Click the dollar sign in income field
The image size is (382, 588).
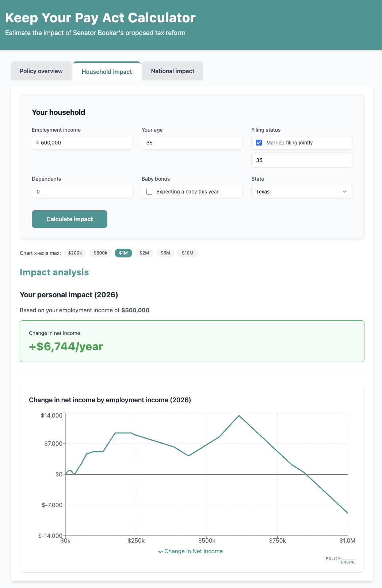coord(38,143)
